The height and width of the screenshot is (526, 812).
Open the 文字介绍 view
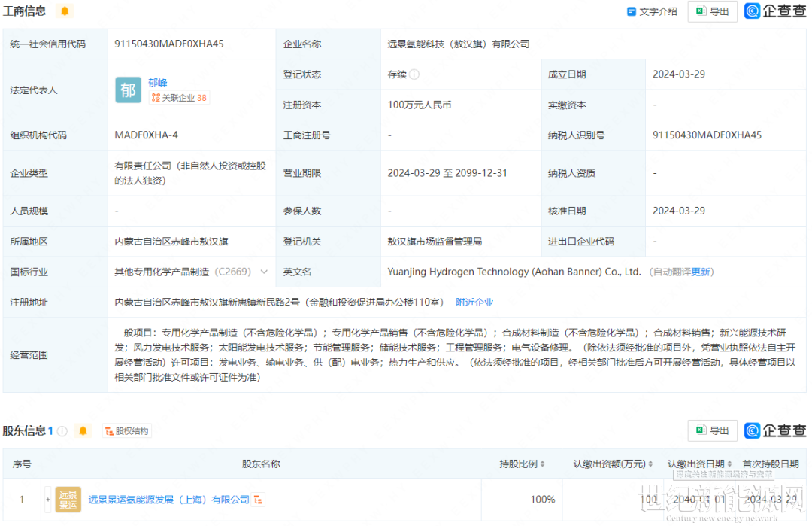pyautogui.click(x=652, y=11)
